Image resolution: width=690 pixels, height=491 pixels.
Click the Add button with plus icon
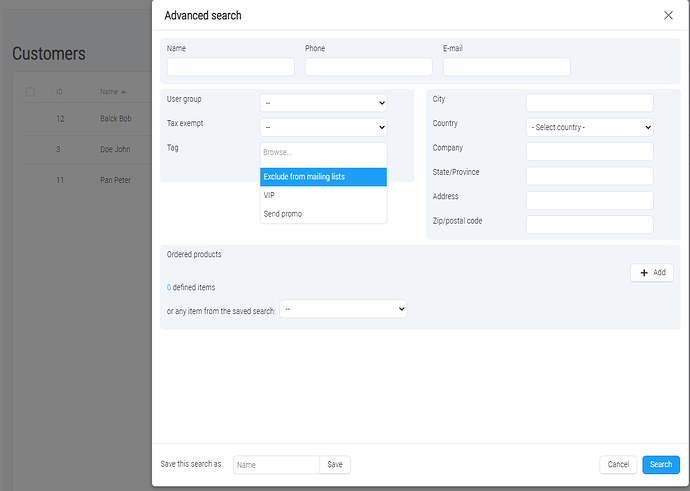point(651,272)
